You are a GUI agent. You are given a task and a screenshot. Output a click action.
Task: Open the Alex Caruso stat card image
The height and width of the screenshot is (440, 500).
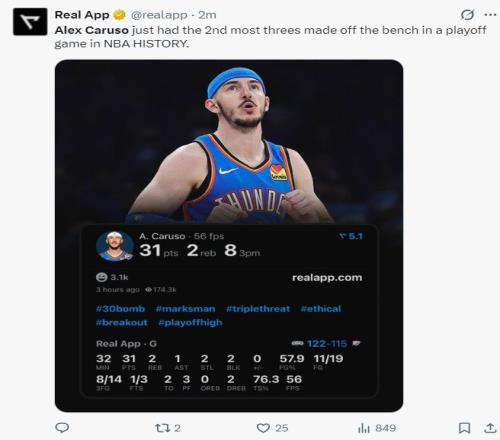tap(229, 236)
